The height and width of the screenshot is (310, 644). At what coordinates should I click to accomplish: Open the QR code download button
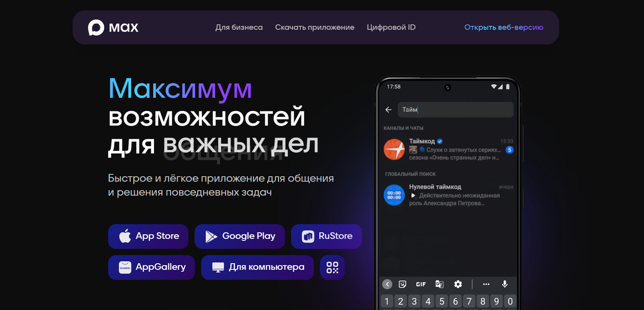pyautogui.click(x=332, y=267)
